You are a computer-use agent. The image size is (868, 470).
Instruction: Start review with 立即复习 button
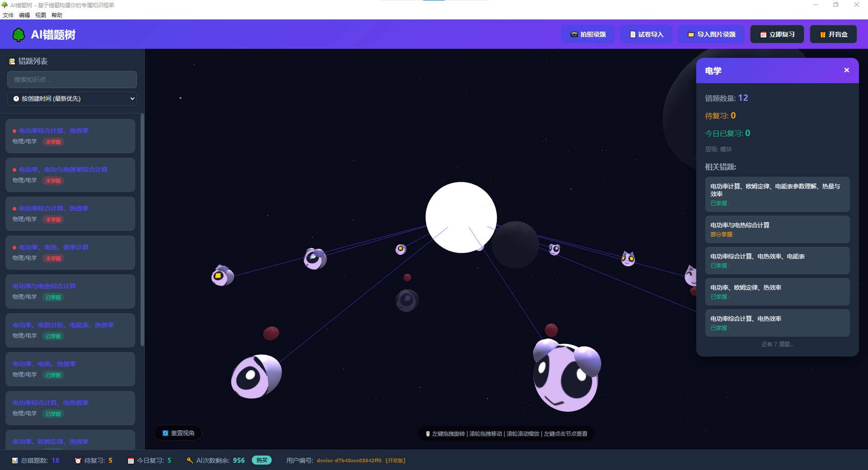pos(777,34)
